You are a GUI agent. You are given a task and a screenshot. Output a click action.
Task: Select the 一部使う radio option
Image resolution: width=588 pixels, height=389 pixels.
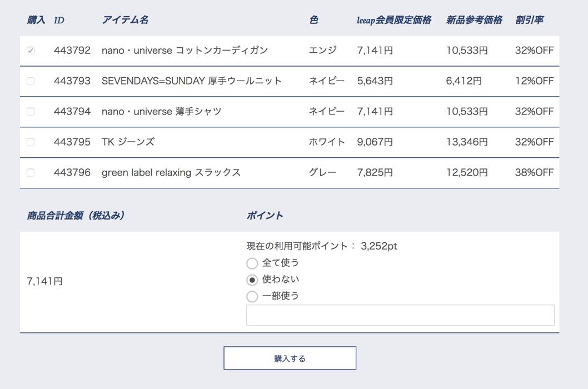click(x=252, y=296)
